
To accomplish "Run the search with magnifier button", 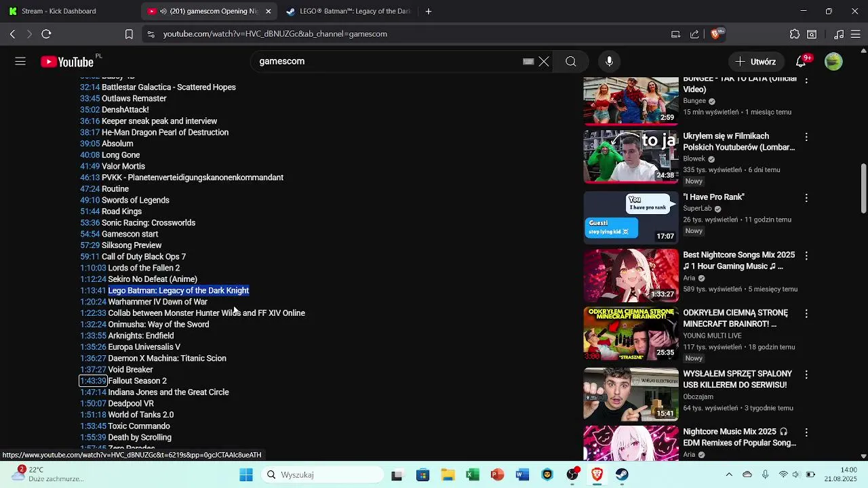I will click(x=571, y=62).
